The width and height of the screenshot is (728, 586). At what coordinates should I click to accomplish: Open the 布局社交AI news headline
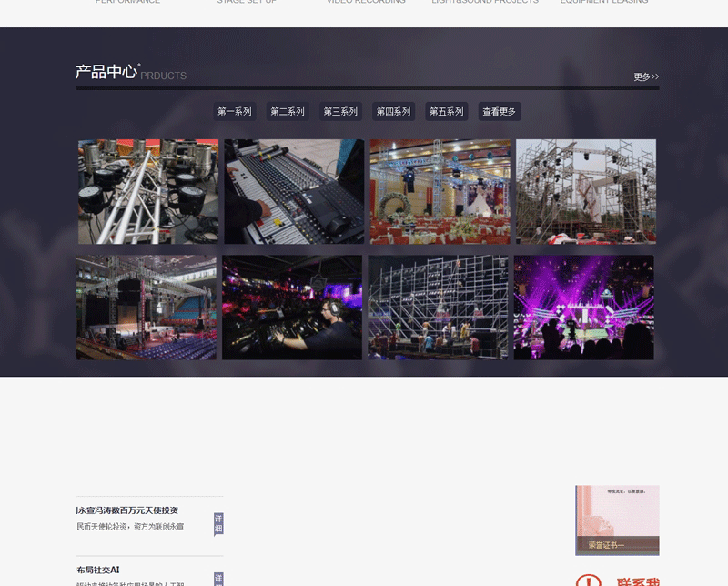(98, 570)
